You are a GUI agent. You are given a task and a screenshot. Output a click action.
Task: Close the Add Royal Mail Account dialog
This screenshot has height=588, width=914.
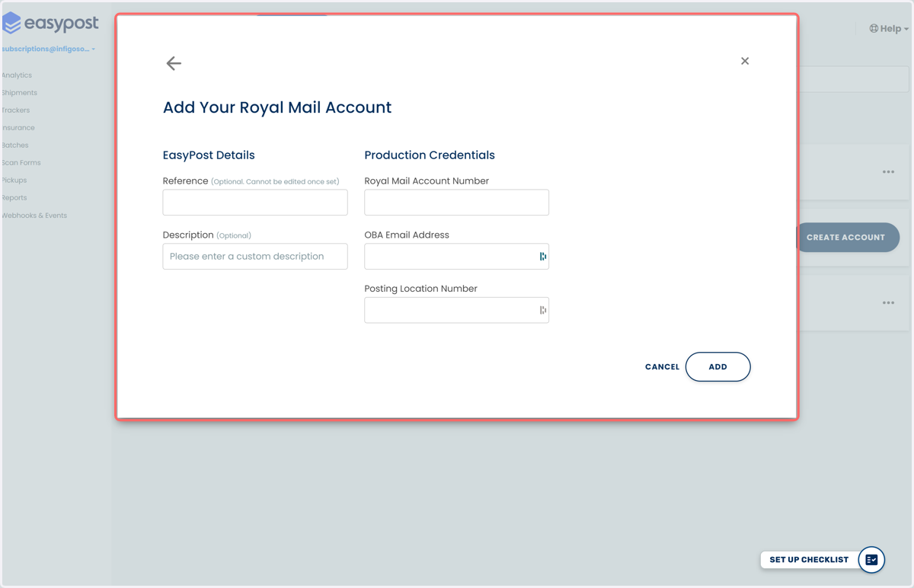coord(745,61)
